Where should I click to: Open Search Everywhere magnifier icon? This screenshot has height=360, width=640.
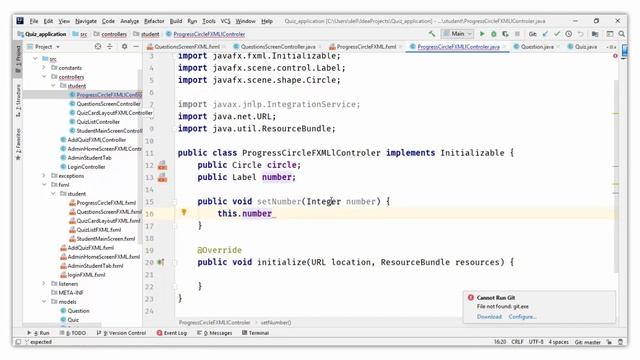click(x=622, y=34)
